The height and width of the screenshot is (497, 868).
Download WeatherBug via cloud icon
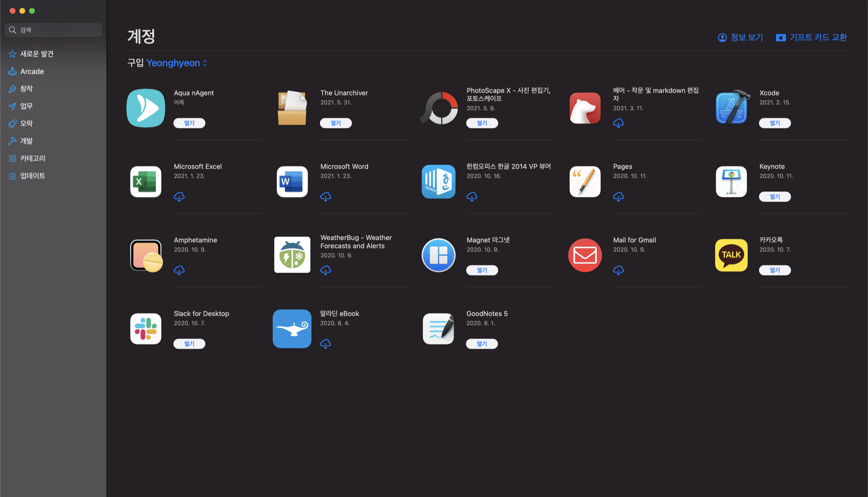tap(325, 271)
